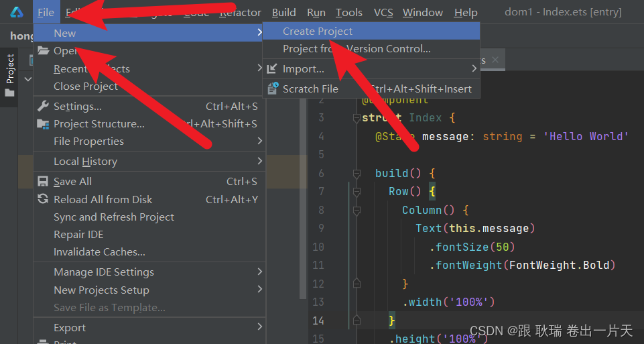Choose Save All entry

tap(149, 181)
